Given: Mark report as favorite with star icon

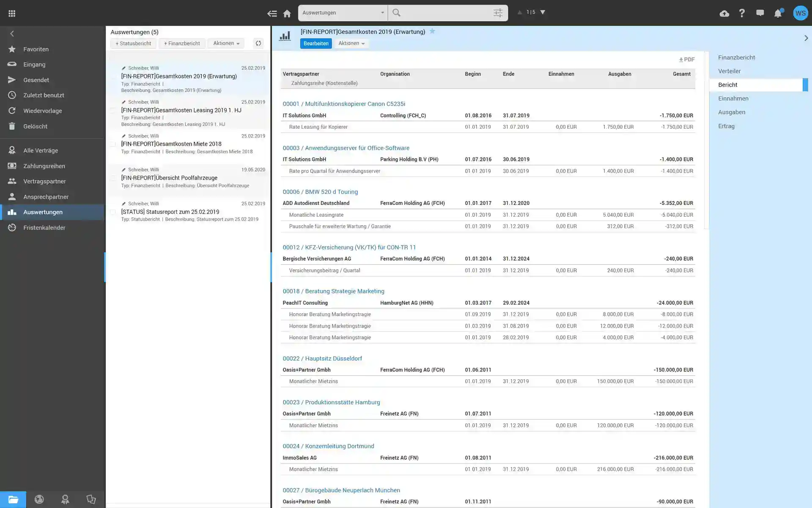Looking at the screenshot, I should pyautogui.click(x=432, y=31).
